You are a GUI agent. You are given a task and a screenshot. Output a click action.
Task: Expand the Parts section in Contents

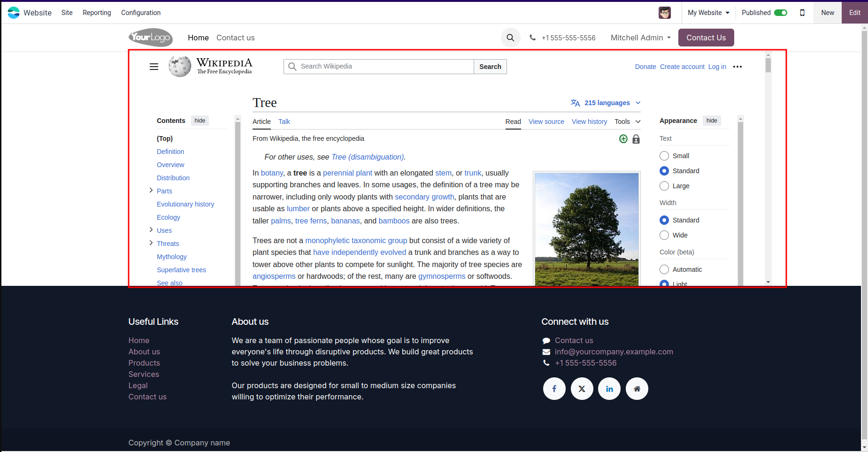click(151, 190)
